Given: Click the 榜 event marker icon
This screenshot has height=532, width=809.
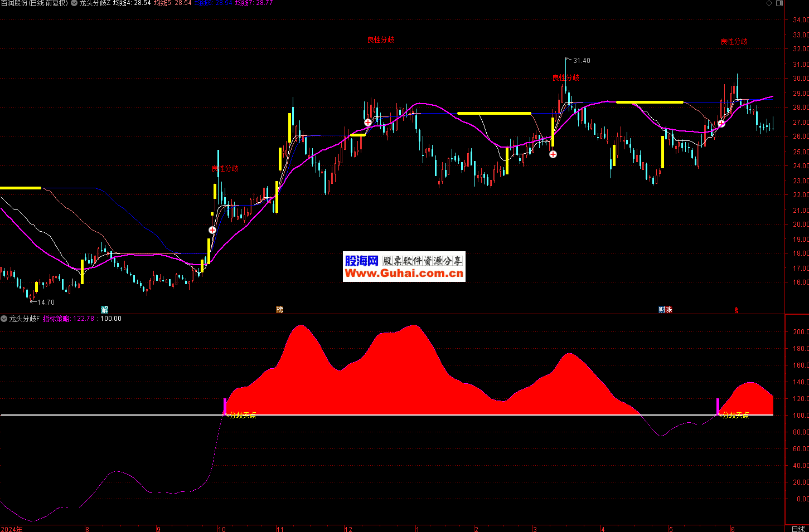Looking at the screenshot, I should pyautogui.click(x=280, y=310).
